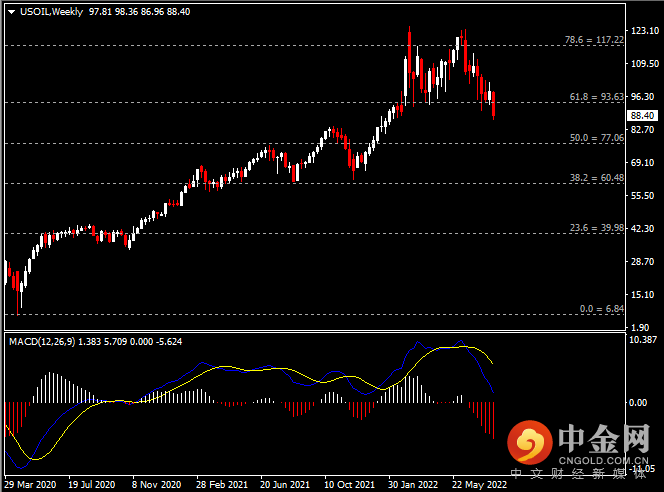
Task: Click the 8 Nov 2020 date label
Action: [x=160, y=482]
